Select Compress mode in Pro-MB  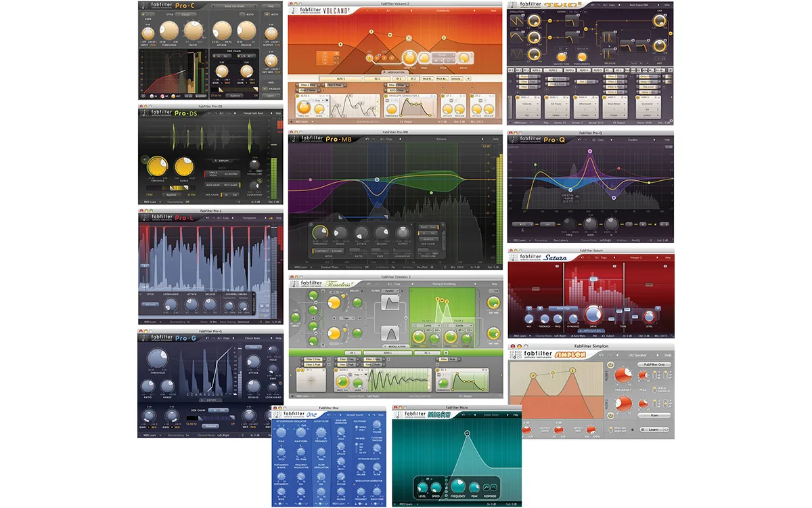coord(319,251)
